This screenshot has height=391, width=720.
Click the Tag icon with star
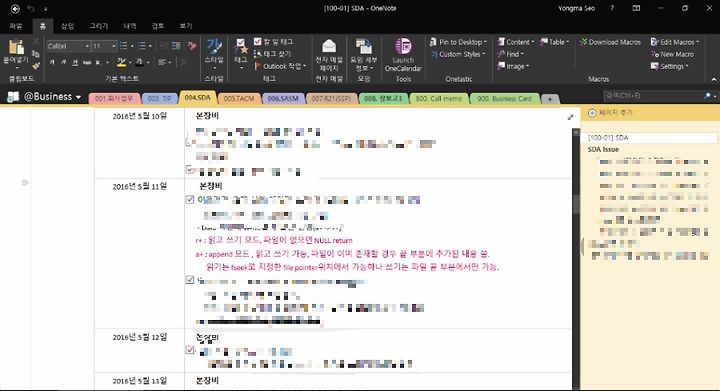241,47
